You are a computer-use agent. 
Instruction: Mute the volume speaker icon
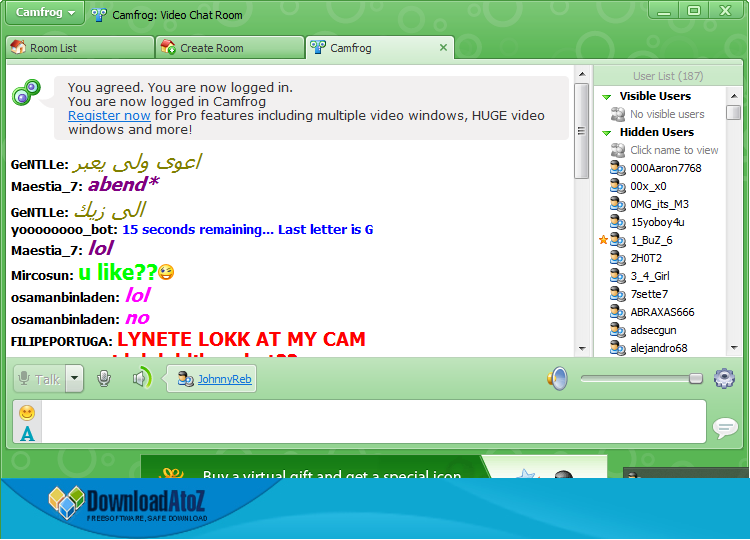coord(557,379)
